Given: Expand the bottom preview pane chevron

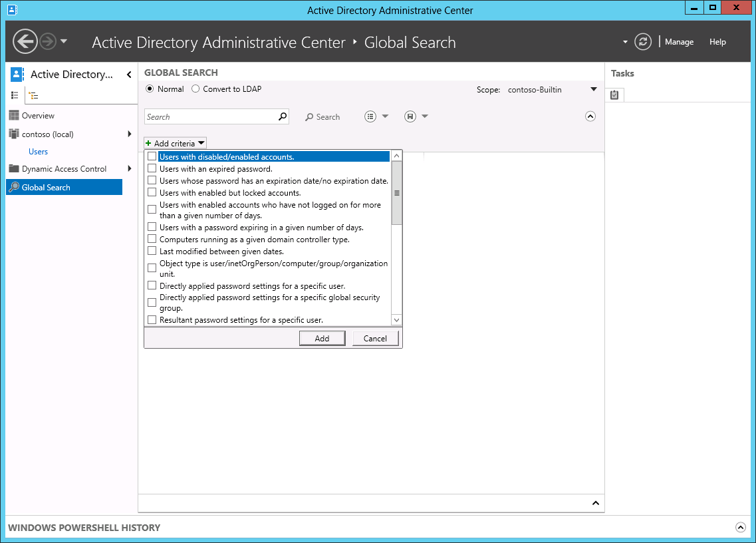Looking at the screenshot, I should [596, 503].
